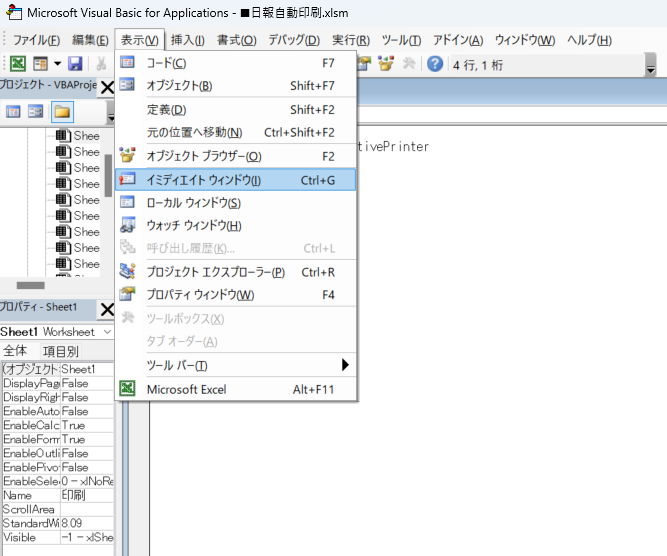Open the ツール(T) menu

point(401,40)
